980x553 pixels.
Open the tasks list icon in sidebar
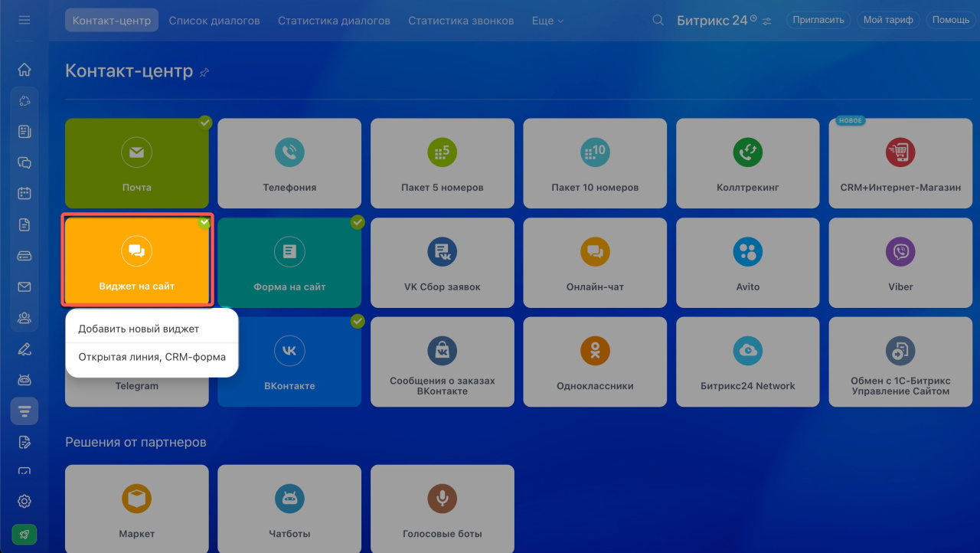coord(24,131)
